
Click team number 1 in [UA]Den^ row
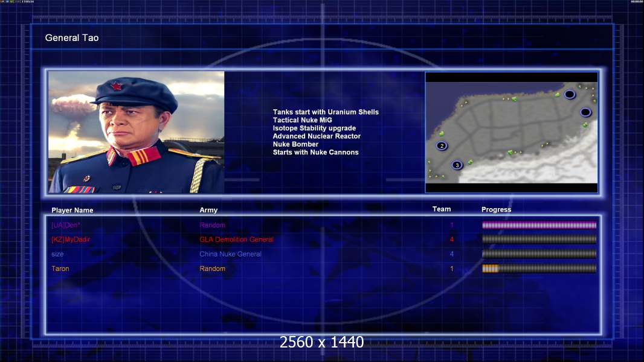point(452,225)
